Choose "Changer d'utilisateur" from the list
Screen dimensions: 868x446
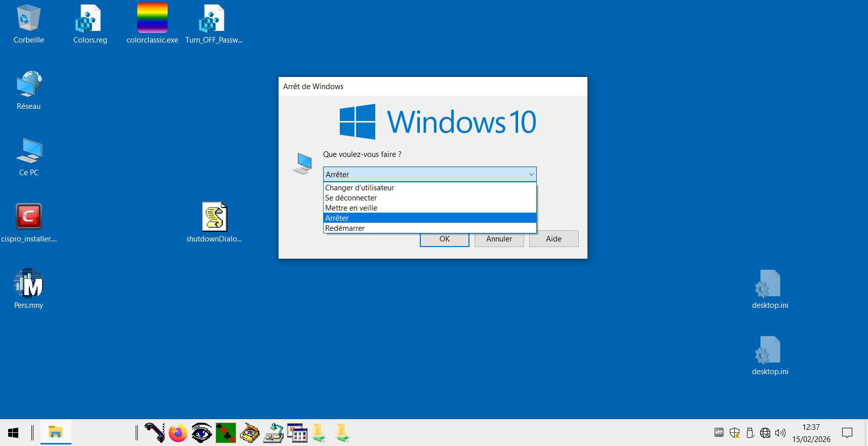tap(360, 188)
